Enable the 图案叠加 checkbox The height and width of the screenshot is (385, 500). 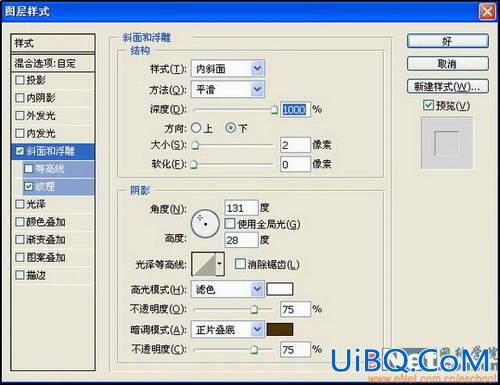pos(20,257)
